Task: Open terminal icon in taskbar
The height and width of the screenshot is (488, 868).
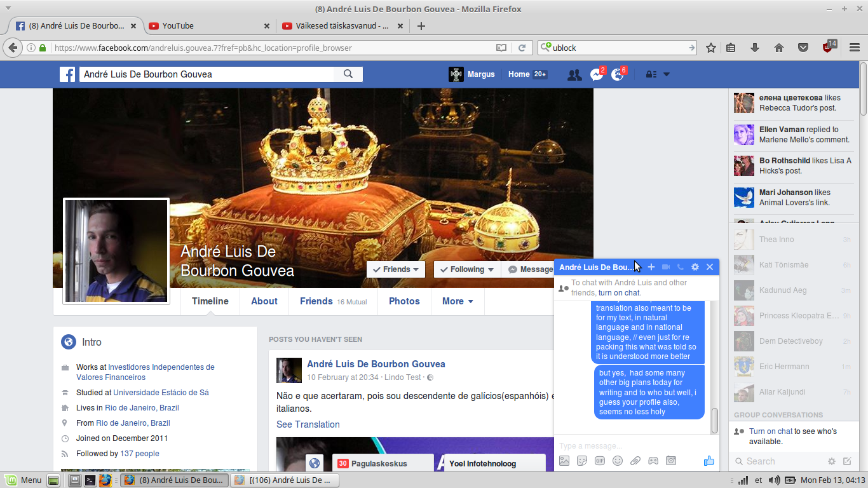Action: click(90, 480)
